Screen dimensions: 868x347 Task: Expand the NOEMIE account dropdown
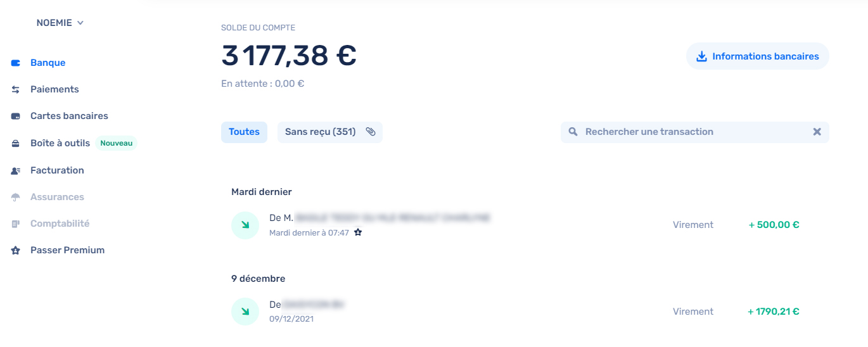click(x=60, y=23)
